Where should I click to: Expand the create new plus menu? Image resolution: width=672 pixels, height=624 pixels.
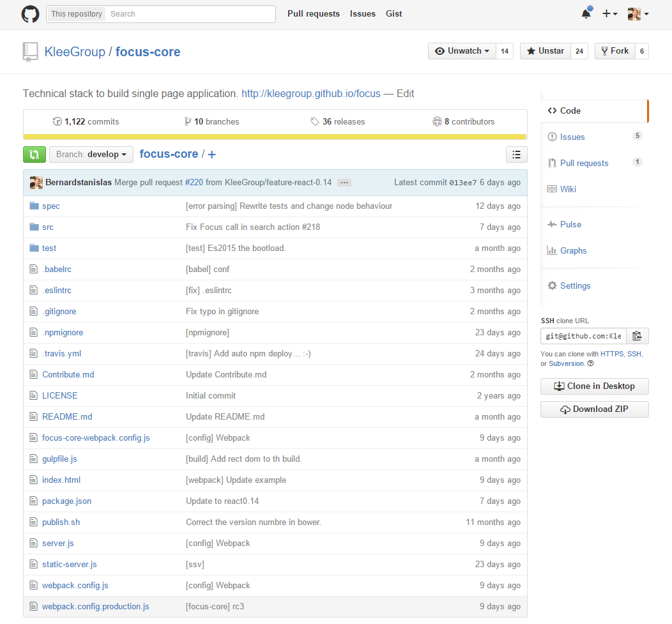click(x=609, y=14)
